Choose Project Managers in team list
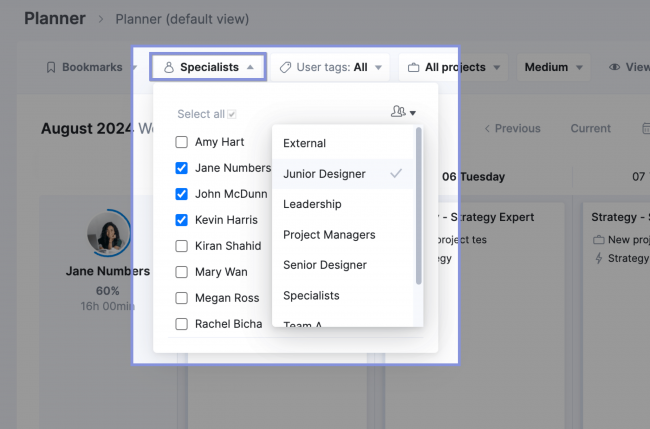This screenshot has height=429, width=650. click(329, 235)
